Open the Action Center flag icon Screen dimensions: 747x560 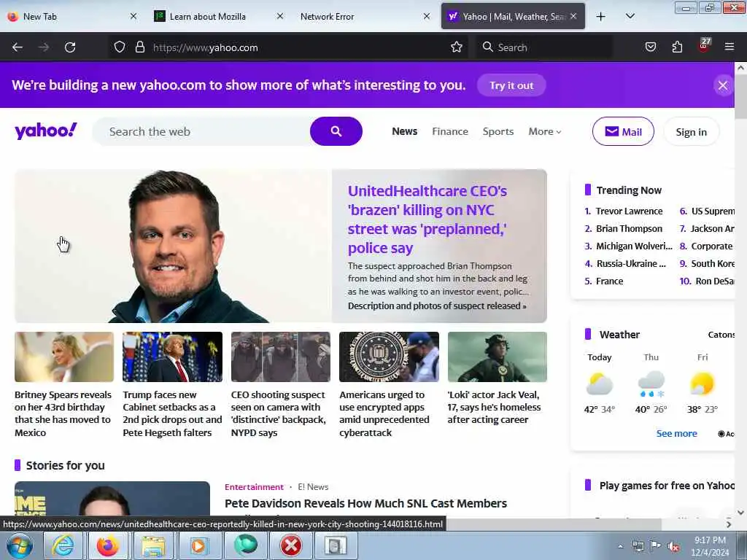click(656, 547)
